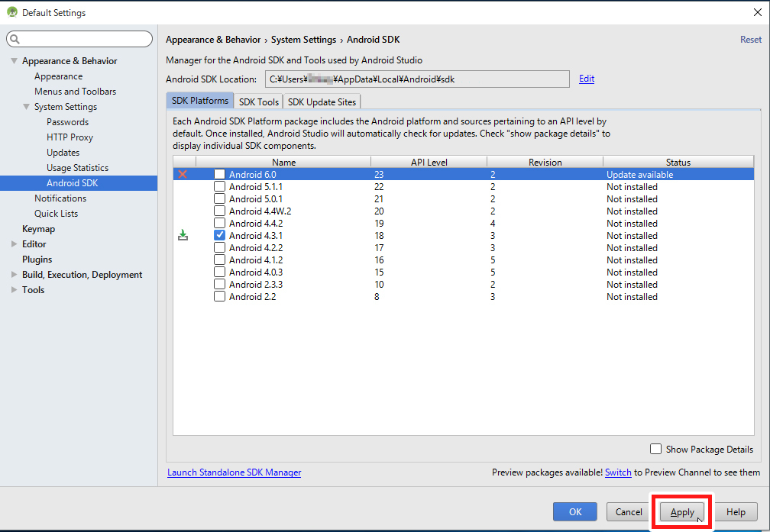Select Appearance in the settings tree
The width and height of the screenshot is (770, 532).
(x=58, y=76)
